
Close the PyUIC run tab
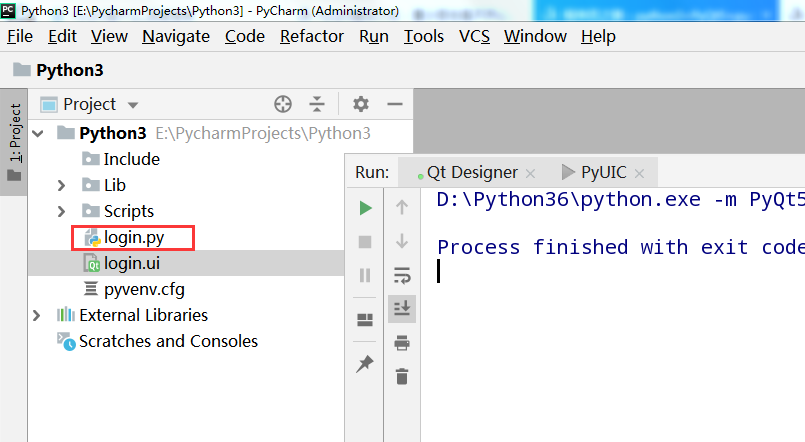pyautogui.click(x=639, y=174)
